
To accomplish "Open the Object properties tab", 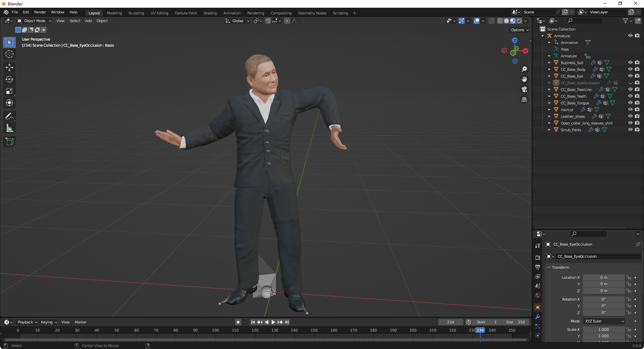I will point(538,307).
